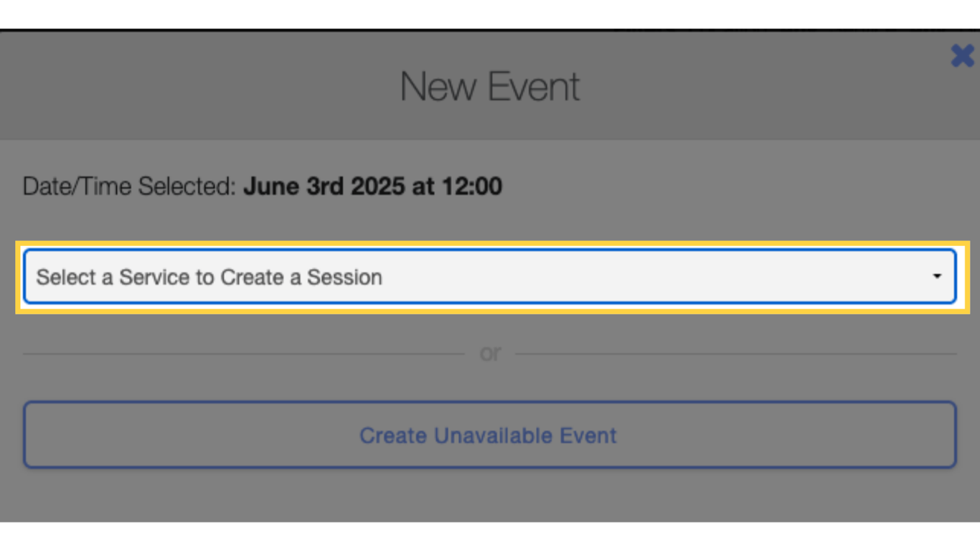The image size is (980, 551).
Task: Mark time unavailable with Create Unavailable Event
Action: (x=489, y=435)
